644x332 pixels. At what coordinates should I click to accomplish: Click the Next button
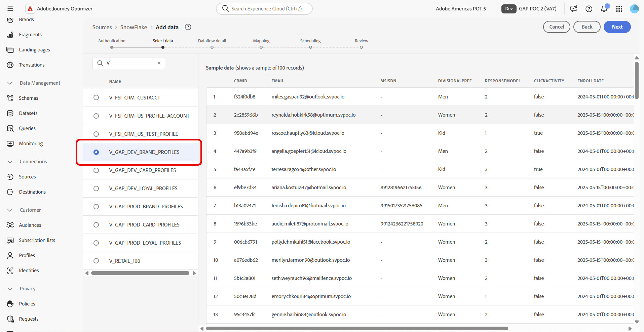[617, 27]
